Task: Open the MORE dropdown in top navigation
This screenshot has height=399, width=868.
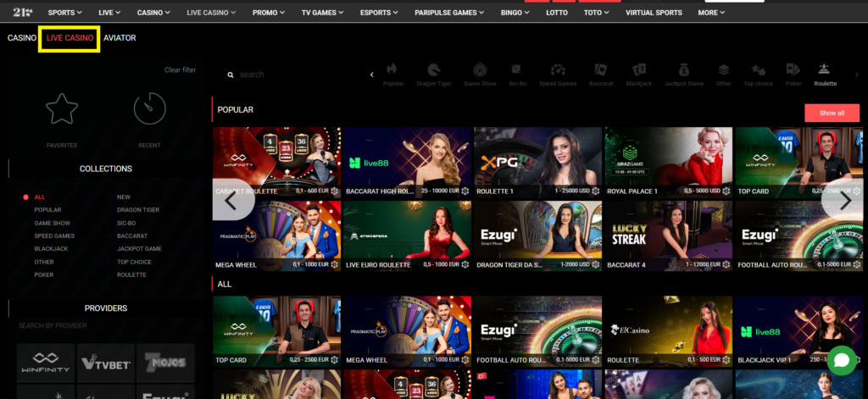Action: point(710,13)
